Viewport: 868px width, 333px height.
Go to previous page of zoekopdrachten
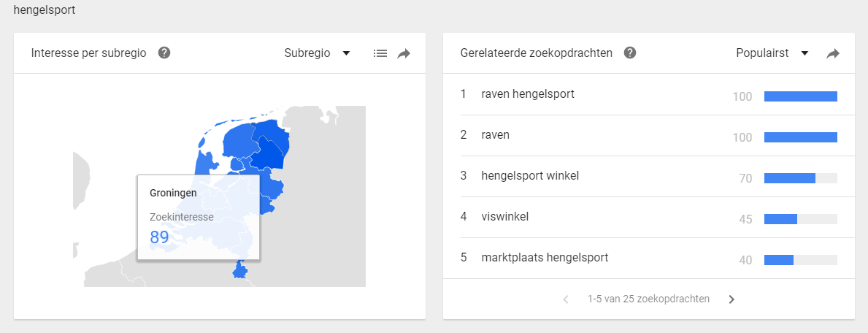coord(566,299)
